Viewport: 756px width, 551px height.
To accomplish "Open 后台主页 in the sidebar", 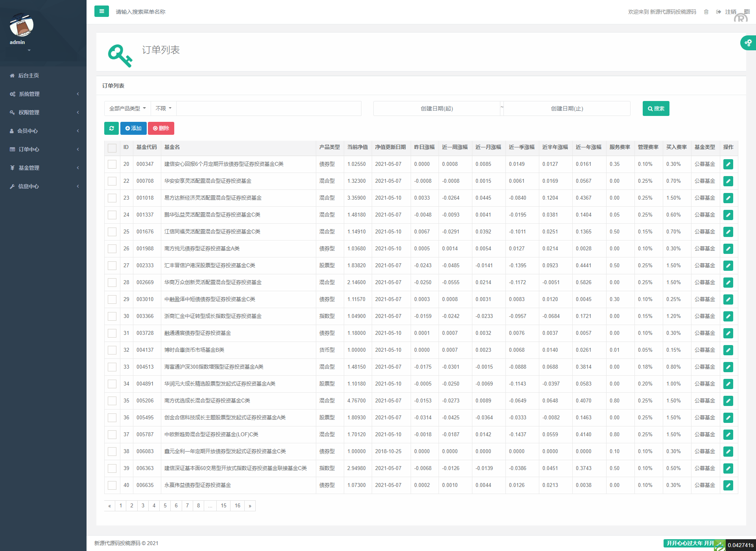I will (x=28, y=75).
